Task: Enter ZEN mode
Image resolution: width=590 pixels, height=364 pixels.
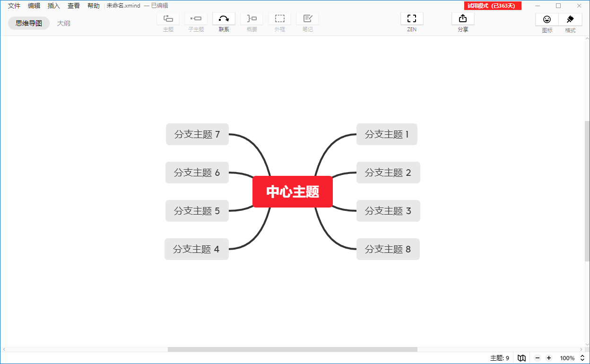Action: [411, 19]
